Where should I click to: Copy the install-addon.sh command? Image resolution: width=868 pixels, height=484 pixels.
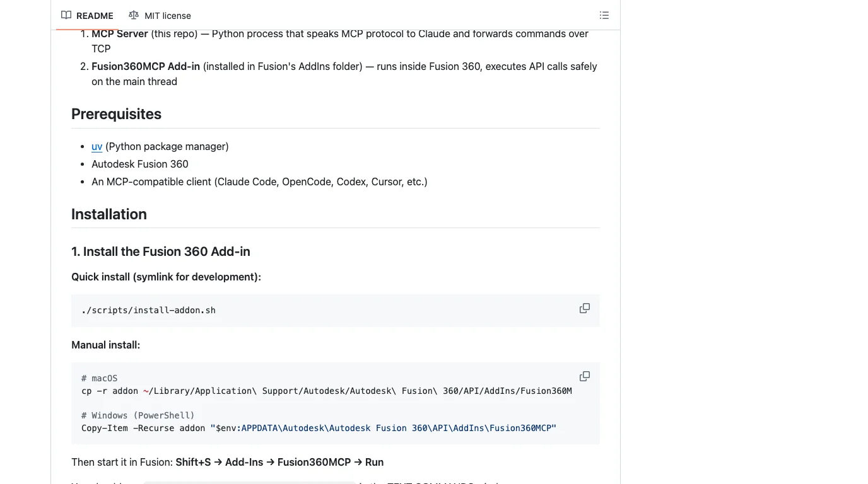point(585,308)
